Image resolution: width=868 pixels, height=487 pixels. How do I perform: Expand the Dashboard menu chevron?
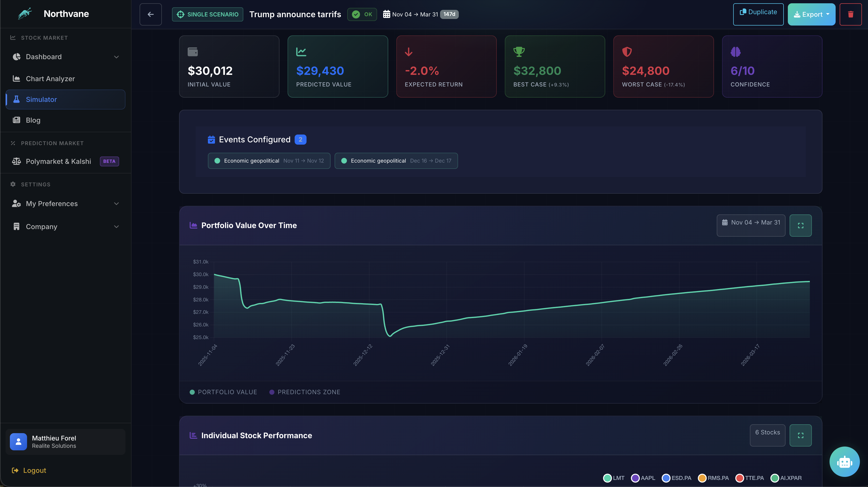pos(116,57)
